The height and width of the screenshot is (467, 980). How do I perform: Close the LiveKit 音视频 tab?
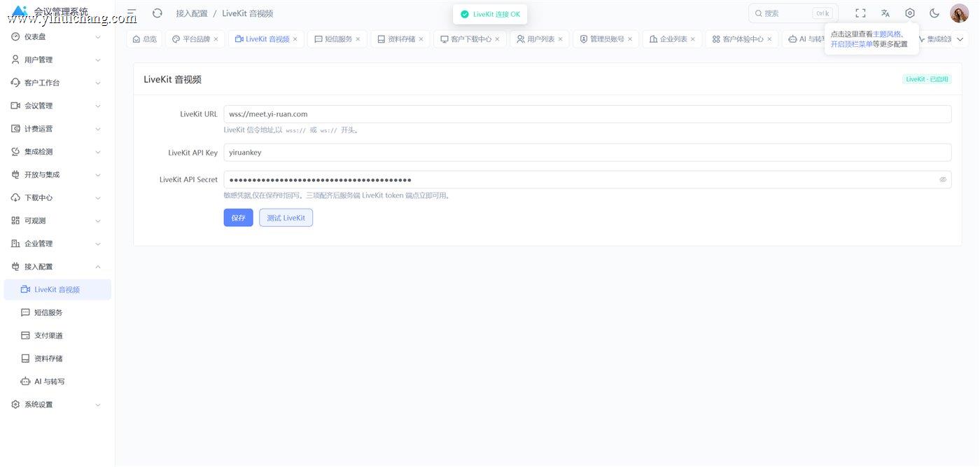click(x=295, y=39)
